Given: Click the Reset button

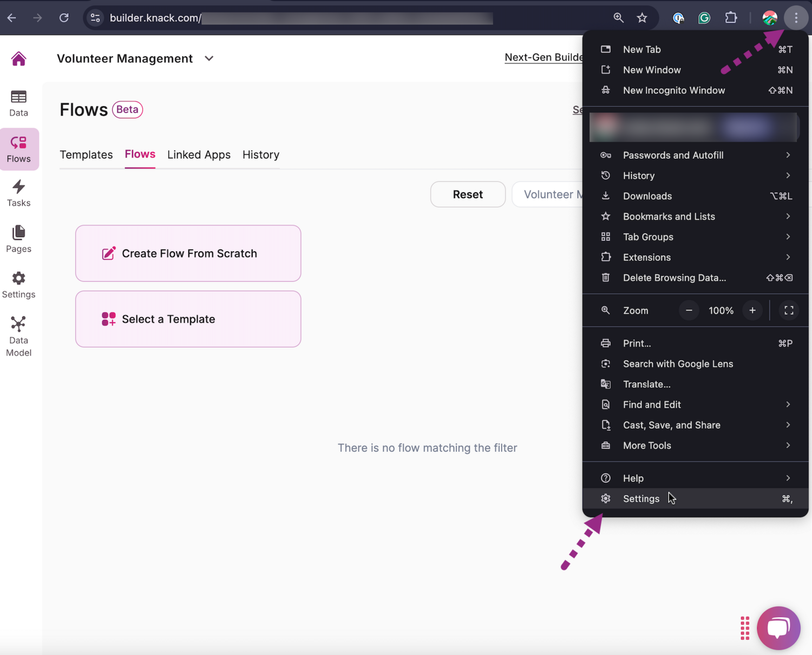Looking at the screenshot, I should click(468, 194).
